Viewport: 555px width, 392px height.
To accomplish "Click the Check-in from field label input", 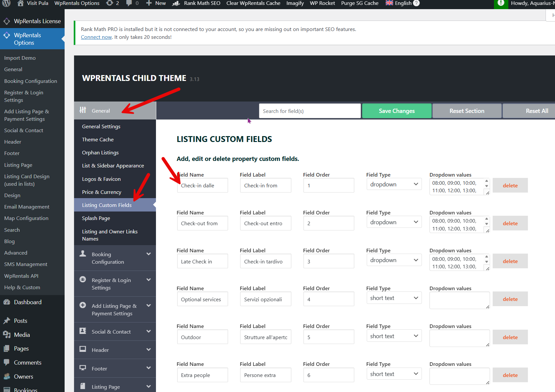I will 266,185.
